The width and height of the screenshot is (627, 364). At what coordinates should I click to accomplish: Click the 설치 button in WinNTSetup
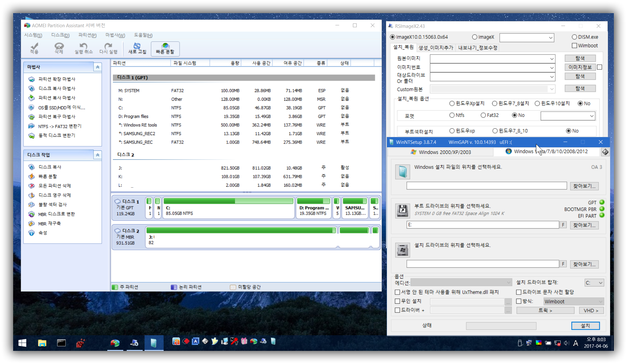(585, 326)
